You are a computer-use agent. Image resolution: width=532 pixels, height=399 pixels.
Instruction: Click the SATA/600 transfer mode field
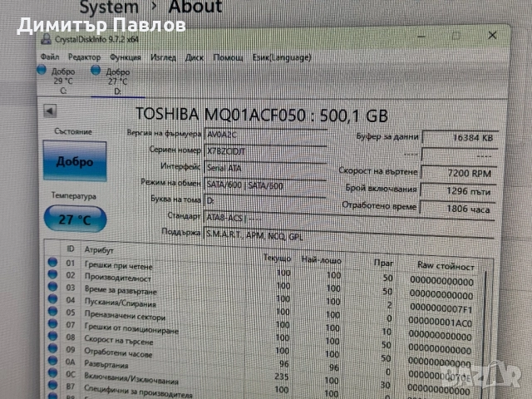click(x=265, y=185)
